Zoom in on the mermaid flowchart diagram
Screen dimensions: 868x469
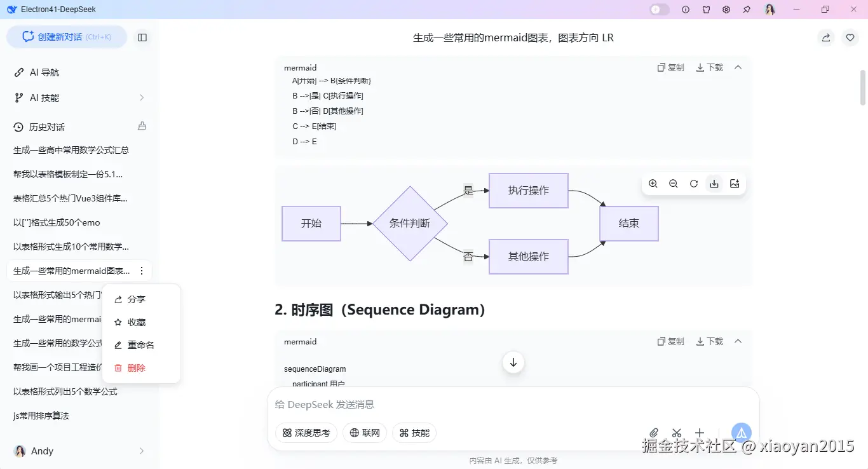pos(653,184)
